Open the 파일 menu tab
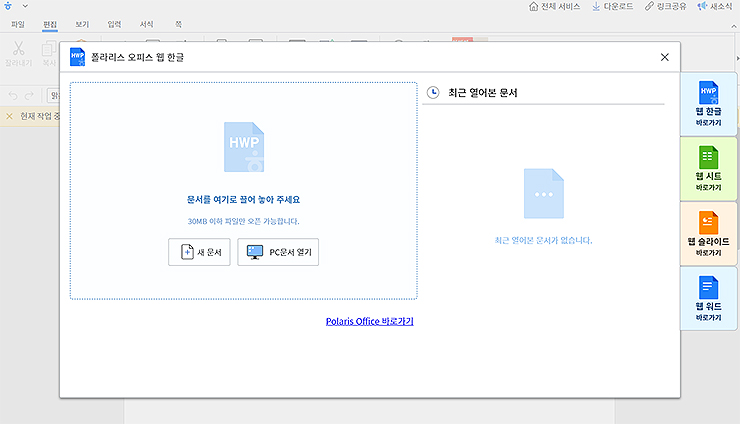This screenshot has width=740, height=424. (x=18, y=25)
